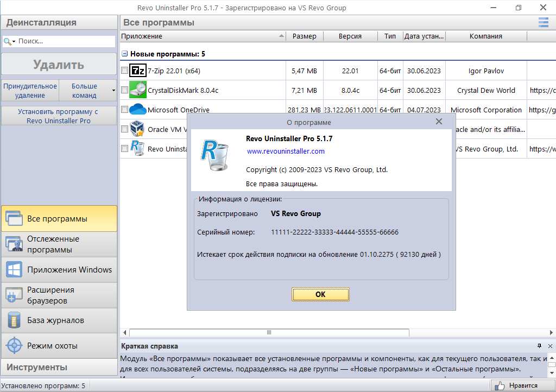The image size is (556, 392).
Task: Click the 7-Zip program icon
Action: point(137,71)
